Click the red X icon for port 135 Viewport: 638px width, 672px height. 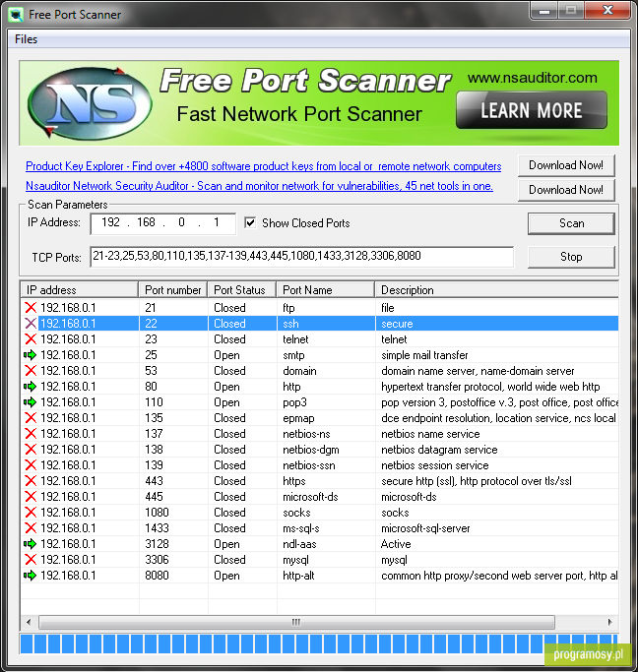click(x=31, y=418)
